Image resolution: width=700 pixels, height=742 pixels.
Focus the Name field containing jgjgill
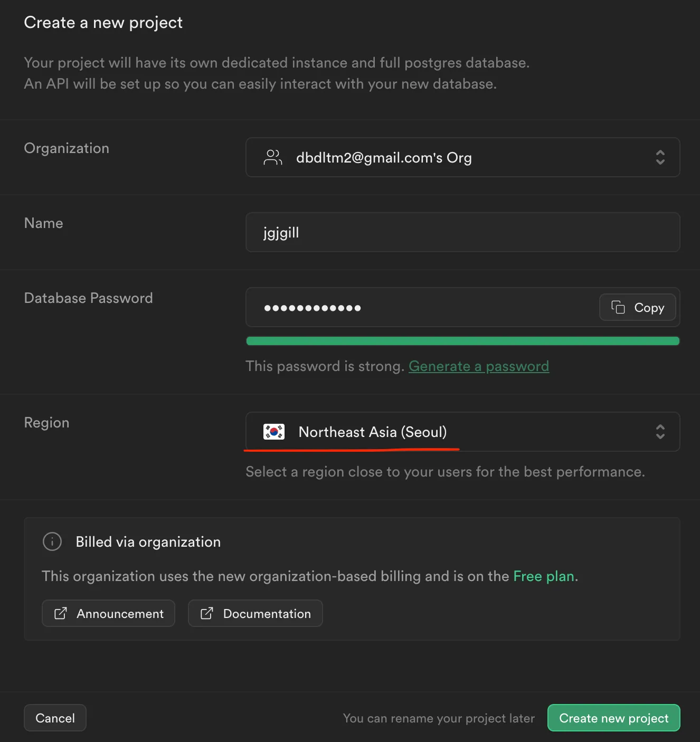(462, 232)
